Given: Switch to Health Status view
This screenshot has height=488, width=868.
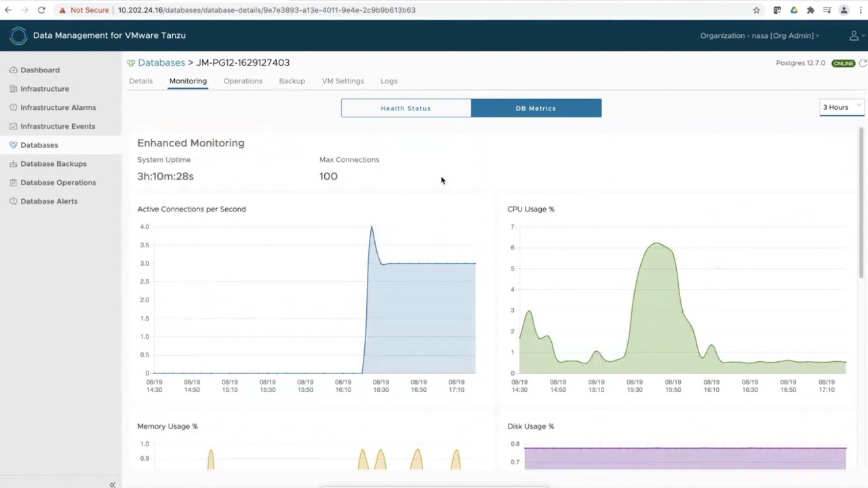Looking at the screenshot, I should point(406,108).
